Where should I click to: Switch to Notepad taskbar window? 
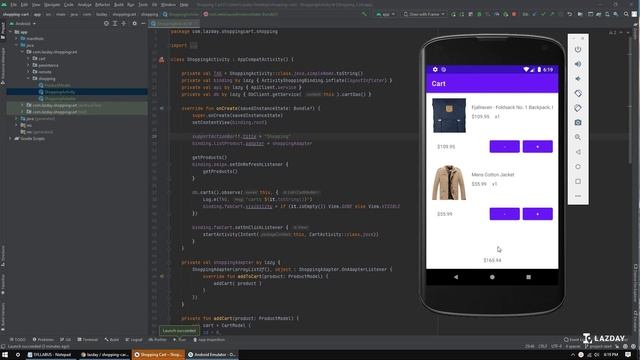pos(51,355)
